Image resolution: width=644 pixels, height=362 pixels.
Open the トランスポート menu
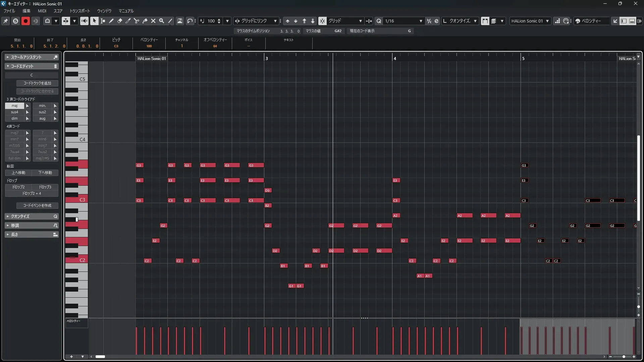click(x=79, y=11)
